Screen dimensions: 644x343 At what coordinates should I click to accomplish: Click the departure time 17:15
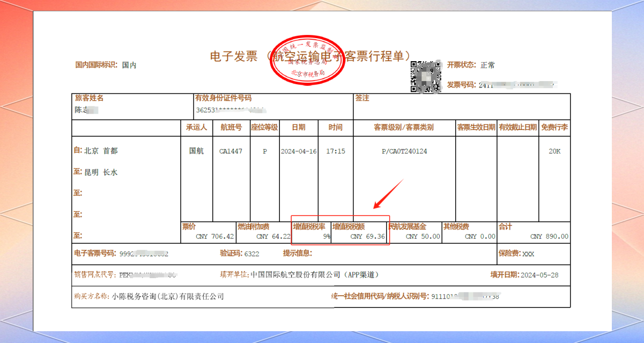(336, 151)
